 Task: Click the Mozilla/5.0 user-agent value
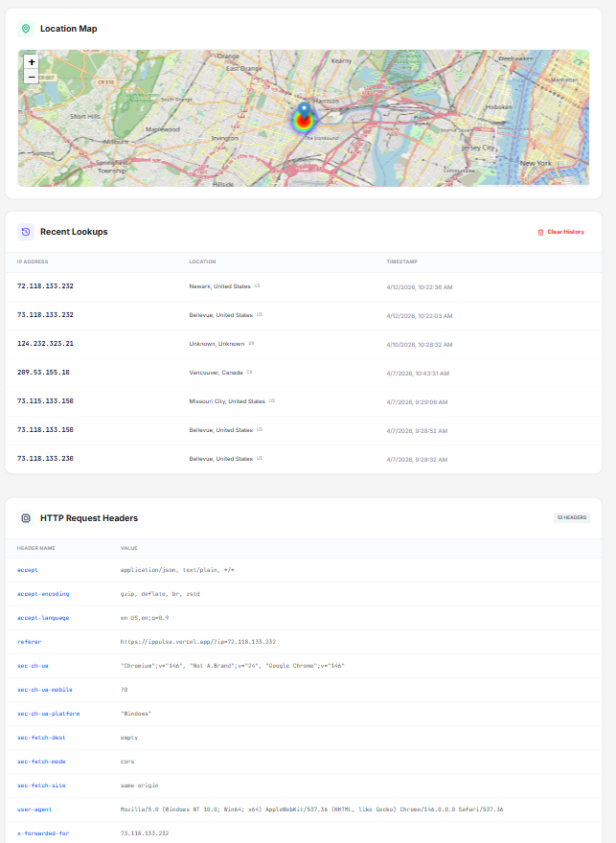[x=311, y=809]
